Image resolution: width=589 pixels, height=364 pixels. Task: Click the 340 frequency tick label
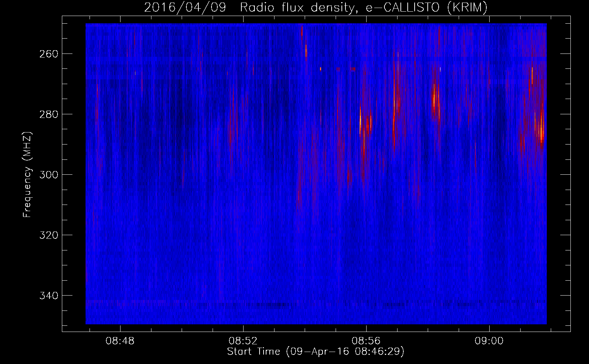point(48,296)
